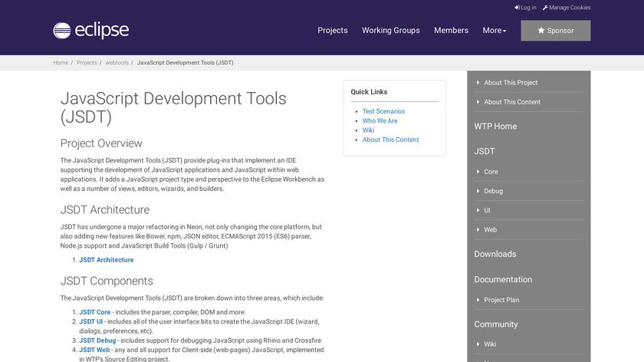Viewport: 644px width, 362px height.
Task: Click the JSDT Components heading
Action: click(107, 281)
